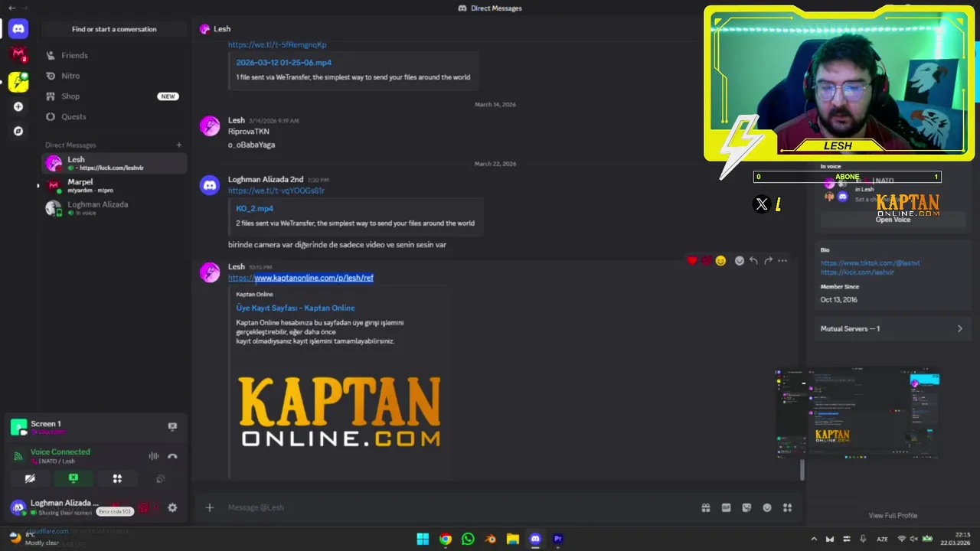
Task: Open noise suppression waveform icon
Action: tap(154, 456)
